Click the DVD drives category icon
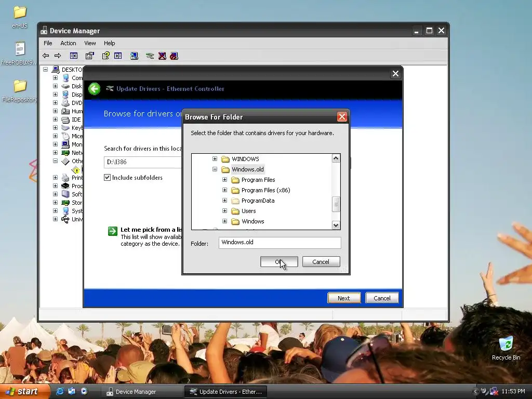This screenshot has width=532, height=399. (65, 103)
